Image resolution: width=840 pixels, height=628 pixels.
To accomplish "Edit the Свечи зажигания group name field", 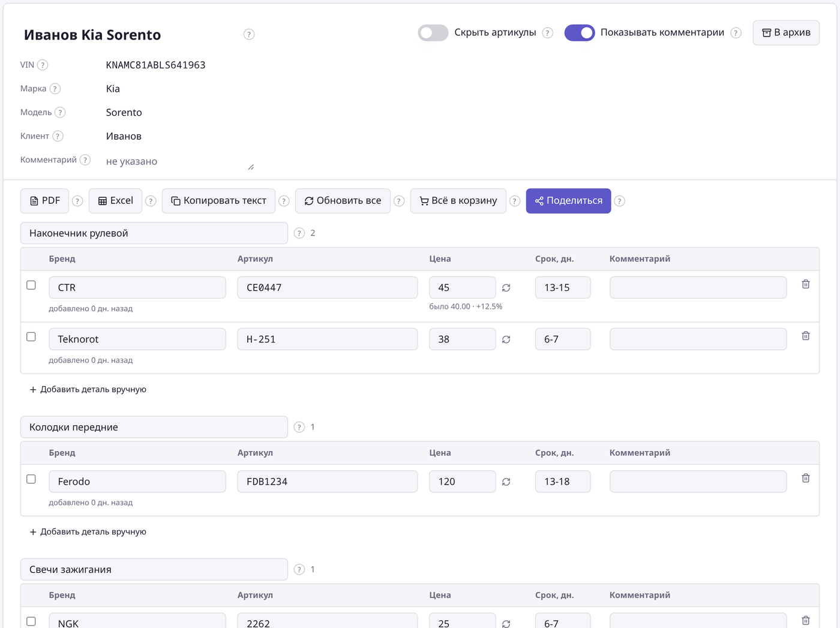I will (154, 569).
